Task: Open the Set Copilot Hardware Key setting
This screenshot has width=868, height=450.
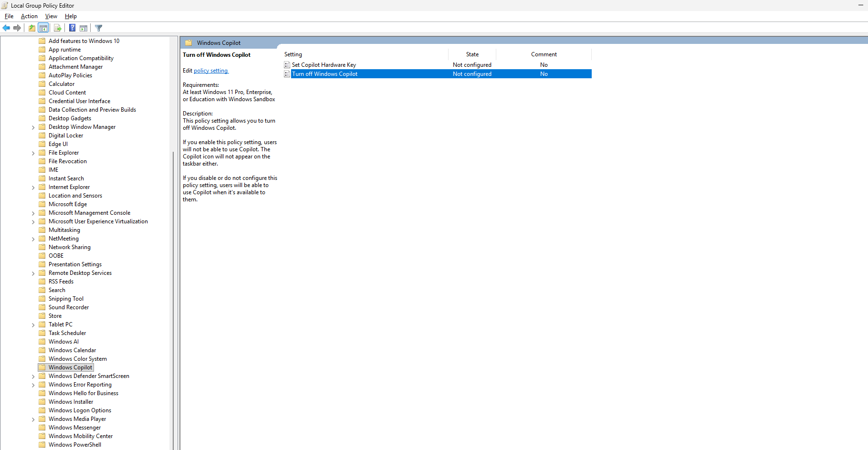Action: 324,64
